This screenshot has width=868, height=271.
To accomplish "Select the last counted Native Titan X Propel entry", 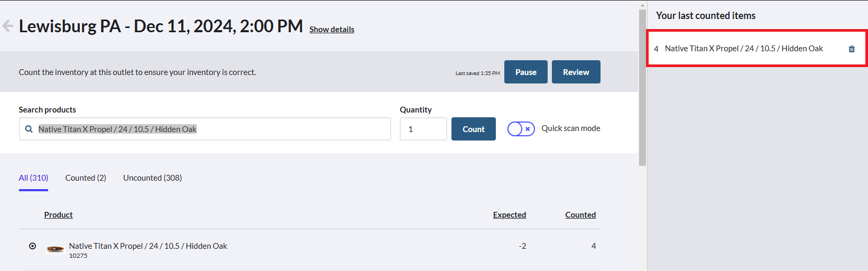I will 756,49.
